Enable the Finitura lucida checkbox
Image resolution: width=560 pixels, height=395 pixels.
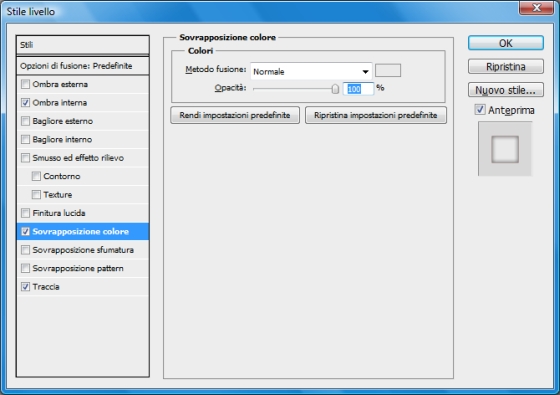pyautogui.click(x=25, y=213)
